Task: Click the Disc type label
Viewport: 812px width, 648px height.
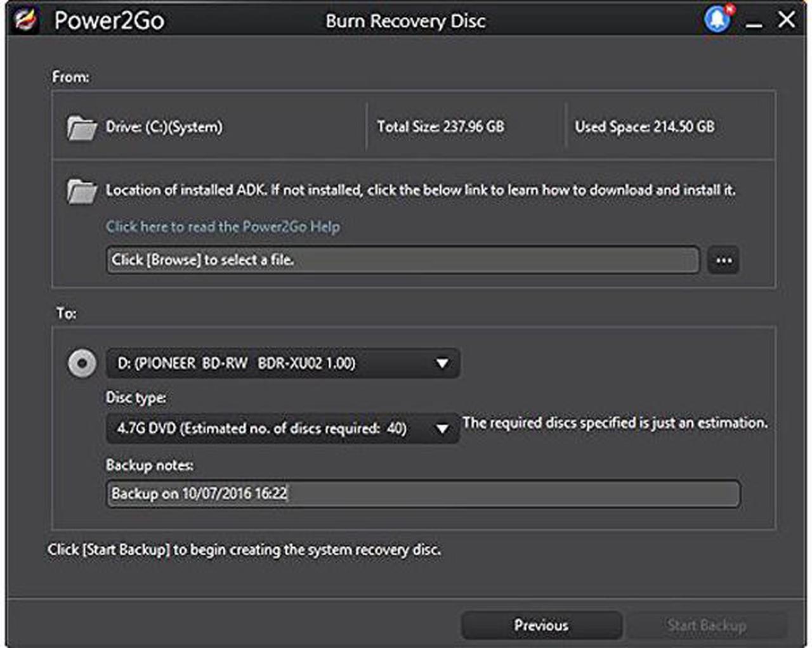Action: pos(136,398)
